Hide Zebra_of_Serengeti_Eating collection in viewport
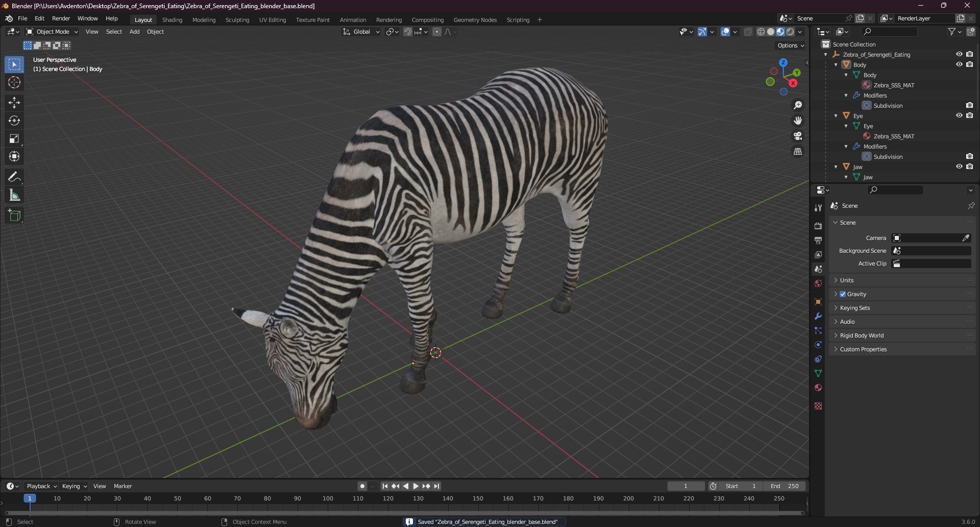 [x=959, y=54]
